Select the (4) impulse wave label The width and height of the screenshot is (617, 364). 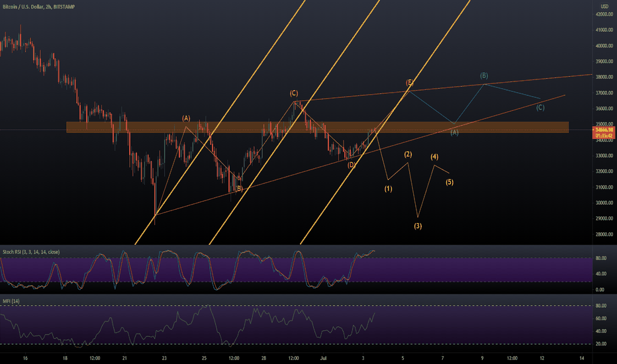[x=434, y=157]
